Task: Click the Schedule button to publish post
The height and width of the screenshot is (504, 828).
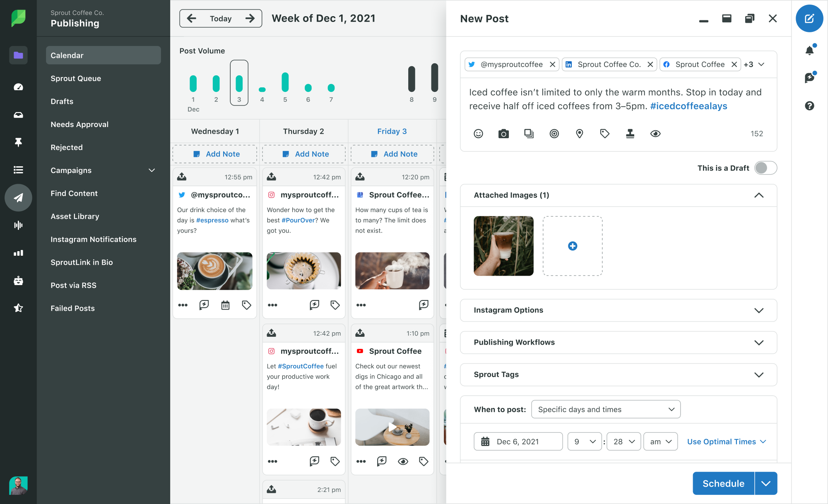Action: tap(723, 483)
